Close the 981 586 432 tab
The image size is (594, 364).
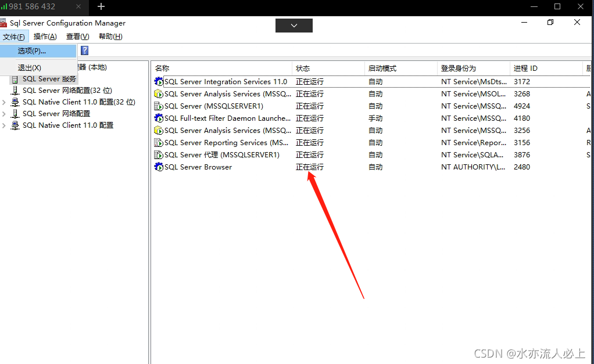coord(78,6)
